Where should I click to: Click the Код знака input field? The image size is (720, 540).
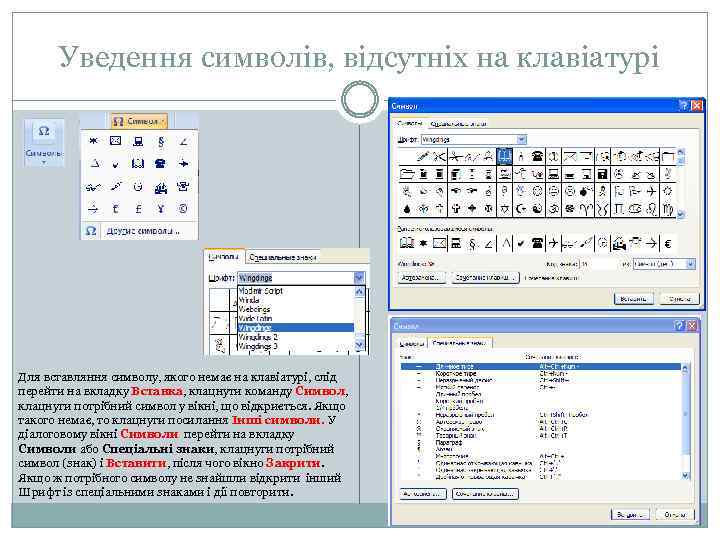598,264
